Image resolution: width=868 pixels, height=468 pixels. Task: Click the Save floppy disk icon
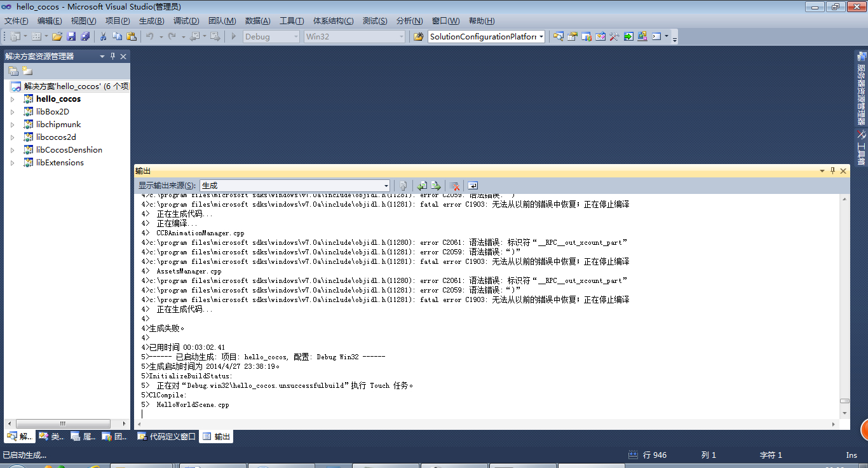[x=71, y=36]
